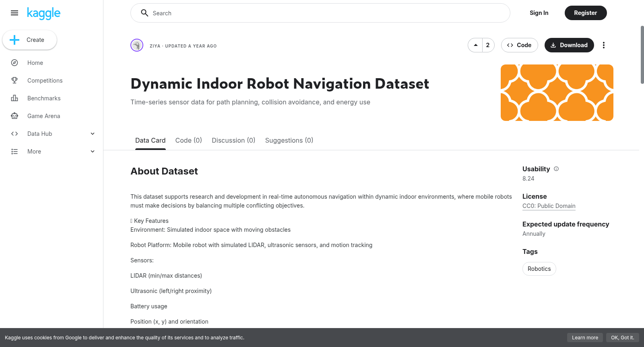Click the Usability score 8.24

[x=528, y=179]
